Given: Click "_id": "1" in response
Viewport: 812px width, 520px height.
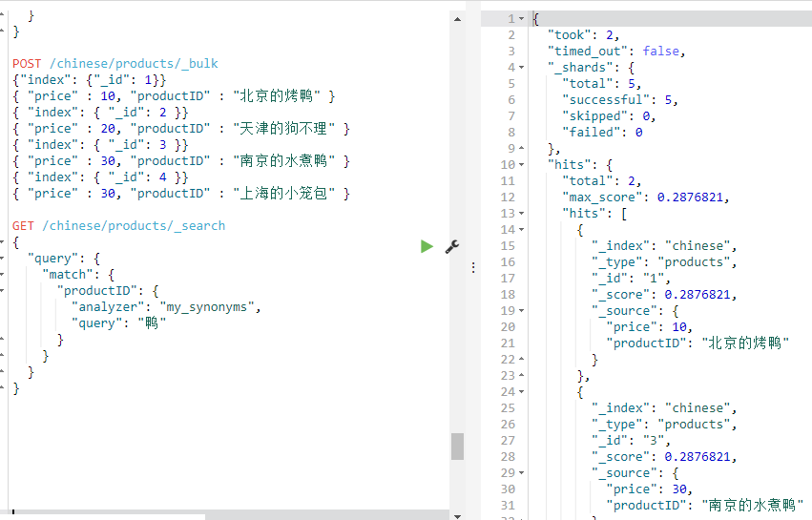Looking at the screenshot, I should (631, 279).
